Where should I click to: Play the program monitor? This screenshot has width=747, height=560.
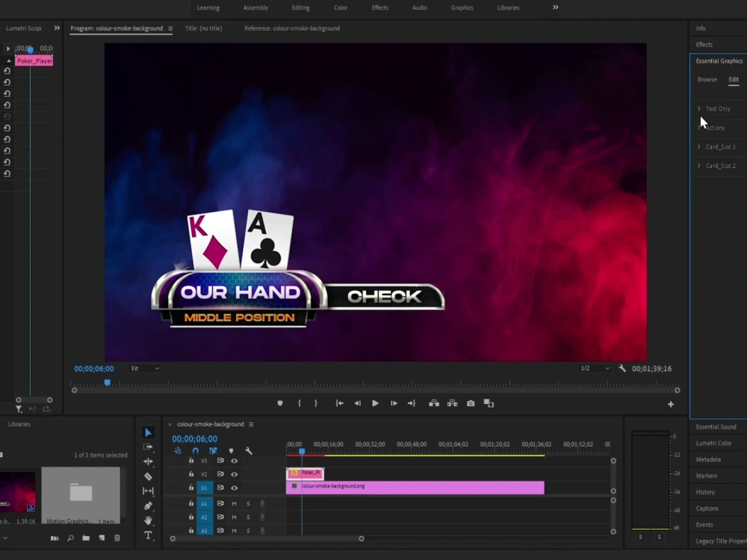pyautogui.click(x=376, y=403)
